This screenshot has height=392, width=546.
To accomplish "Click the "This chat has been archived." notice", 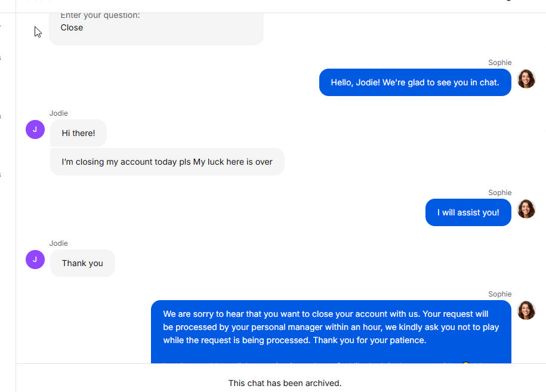I will [285, 383].
